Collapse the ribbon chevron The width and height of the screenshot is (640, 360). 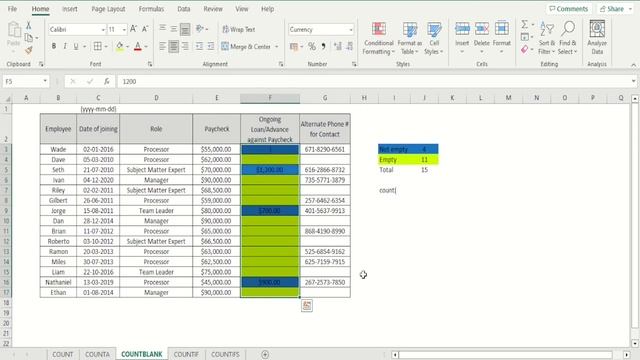click(x=633, y=65)
